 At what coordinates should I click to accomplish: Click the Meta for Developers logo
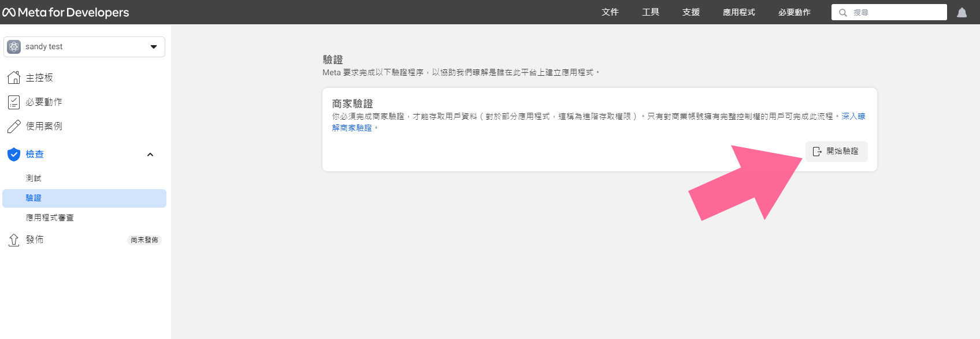click(x=65, y=12)
